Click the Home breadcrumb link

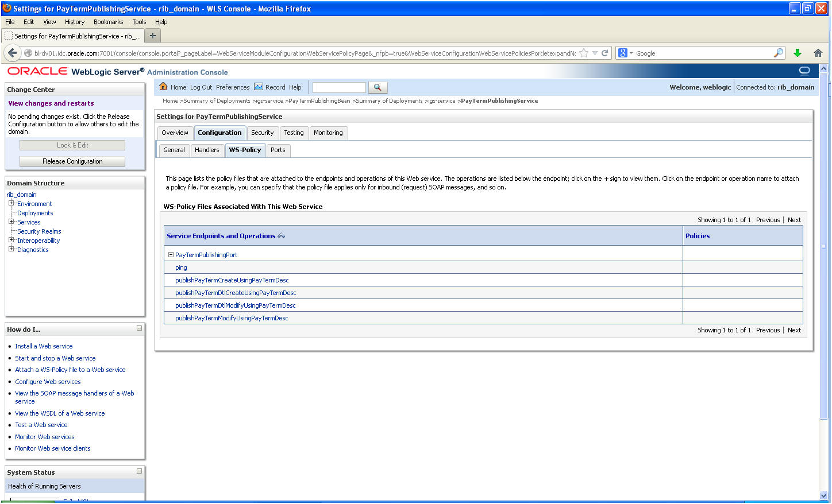(x=170, y=101)
